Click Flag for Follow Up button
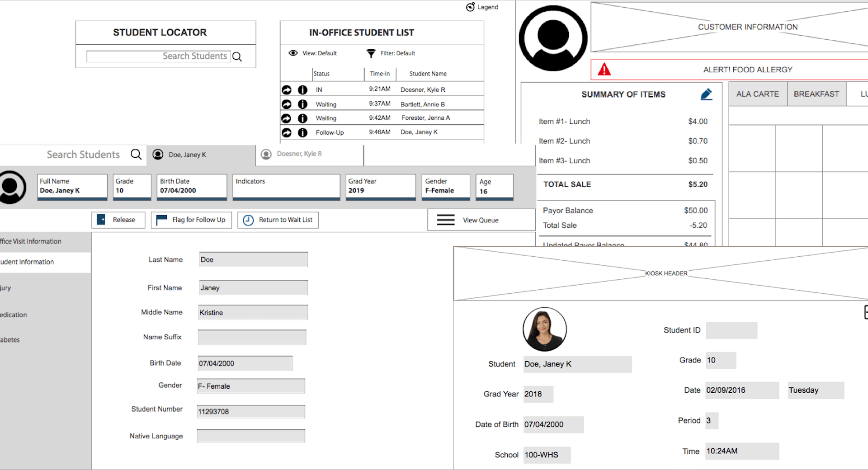 (x=191, y=220)
